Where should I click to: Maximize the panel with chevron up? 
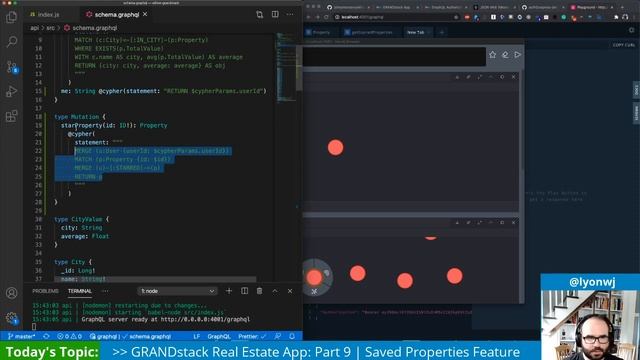[275, 291]
